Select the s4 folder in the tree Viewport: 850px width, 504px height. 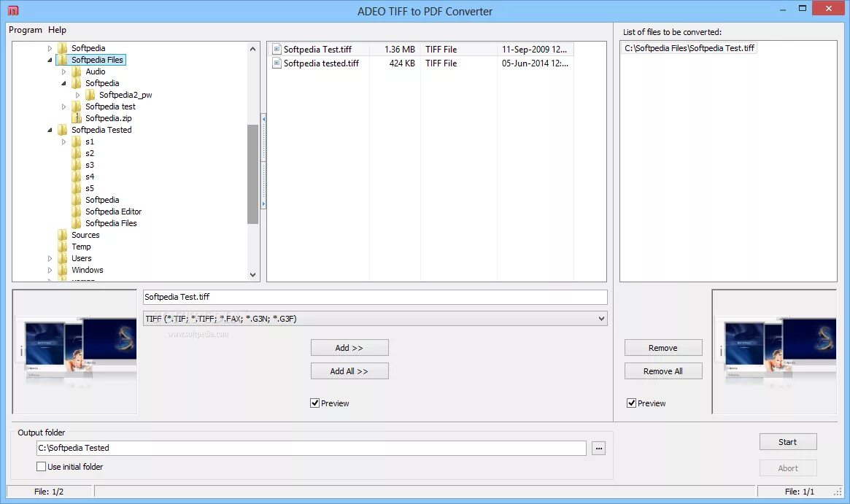(x=90, y=177)
